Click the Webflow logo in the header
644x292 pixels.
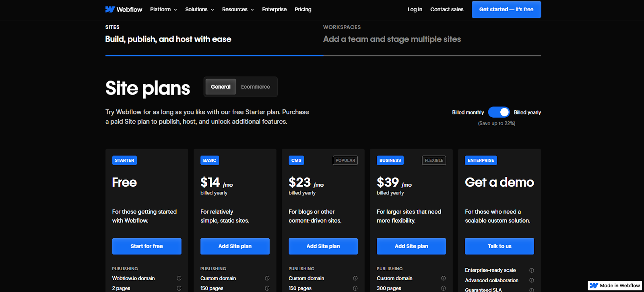(124, 9)
